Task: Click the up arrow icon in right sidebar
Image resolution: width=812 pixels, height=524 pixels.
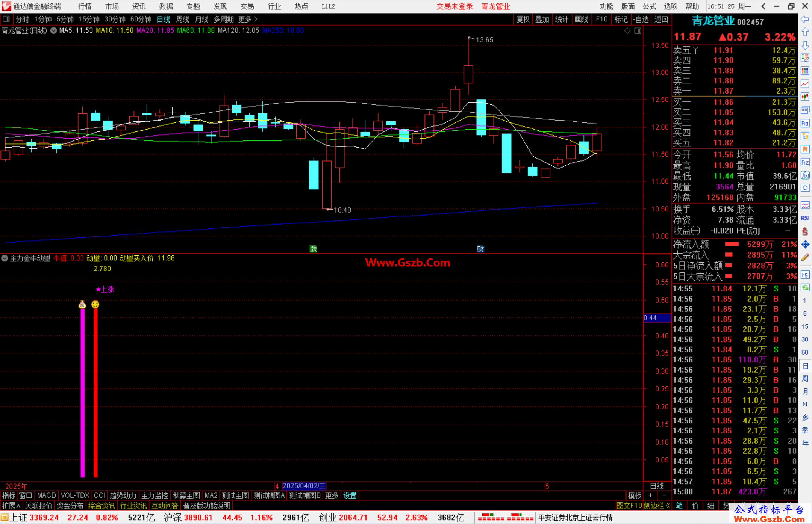Action: 805,32
